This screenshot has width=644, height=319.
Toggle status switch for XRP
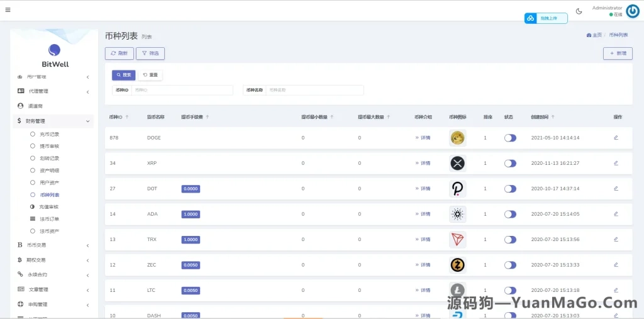coord(510,164)
